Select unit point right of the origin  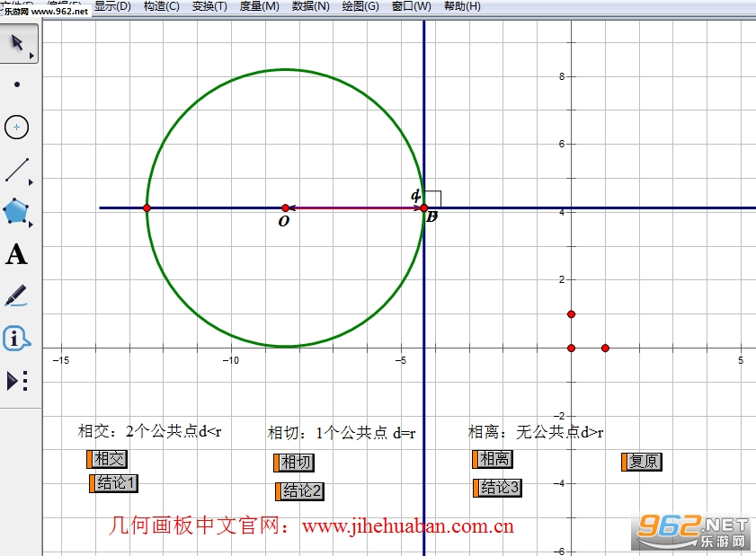pyautogui.click(x=606, y=348)
